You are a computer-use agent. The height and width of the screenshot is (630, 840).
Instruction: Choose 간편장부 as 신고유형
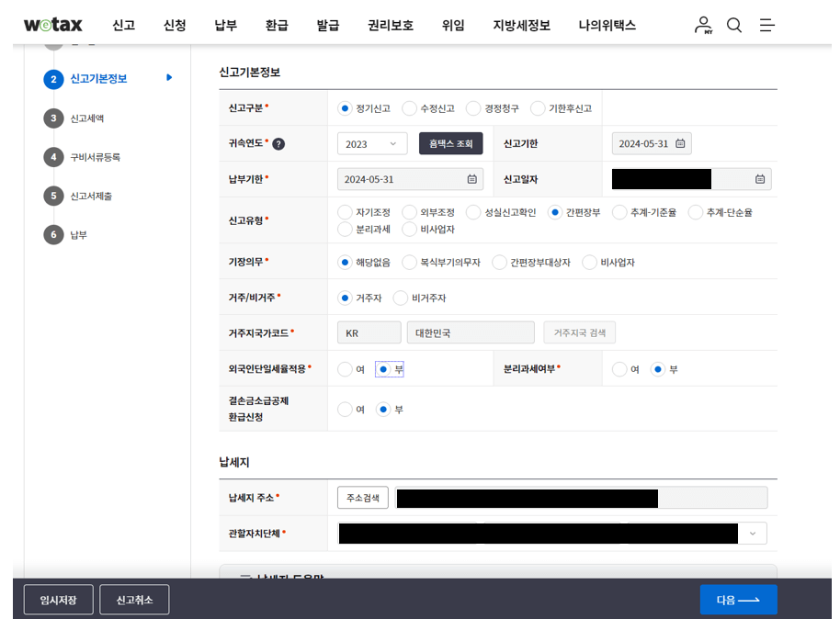pos(555,212)
